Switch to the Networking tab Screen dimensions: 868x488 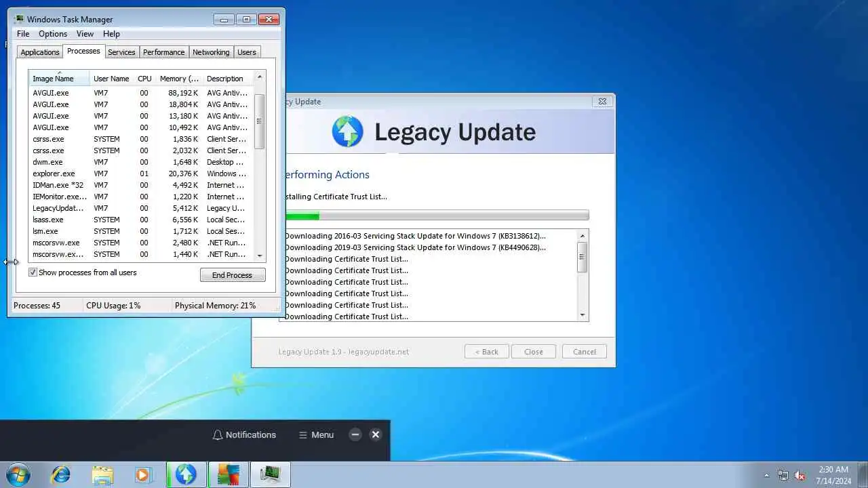click(x=211, y=52)
